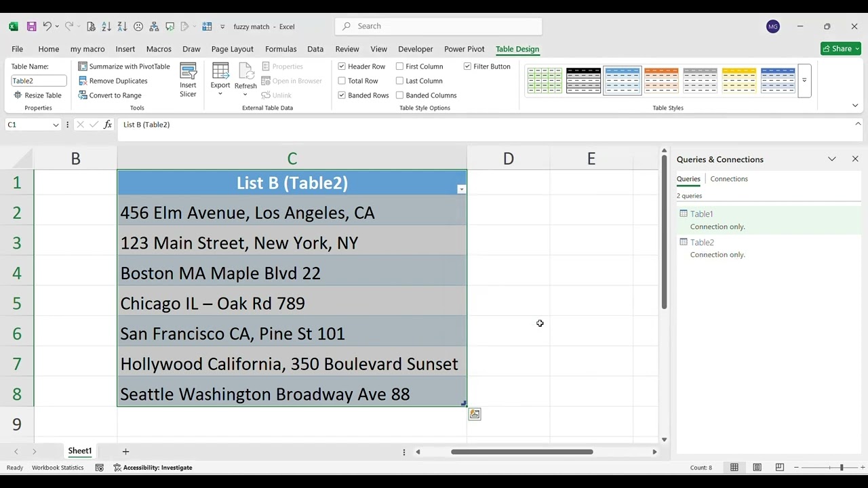
Task: Open the Data ribbon tab
Action: pyautogui.click(x=315, y=49)
